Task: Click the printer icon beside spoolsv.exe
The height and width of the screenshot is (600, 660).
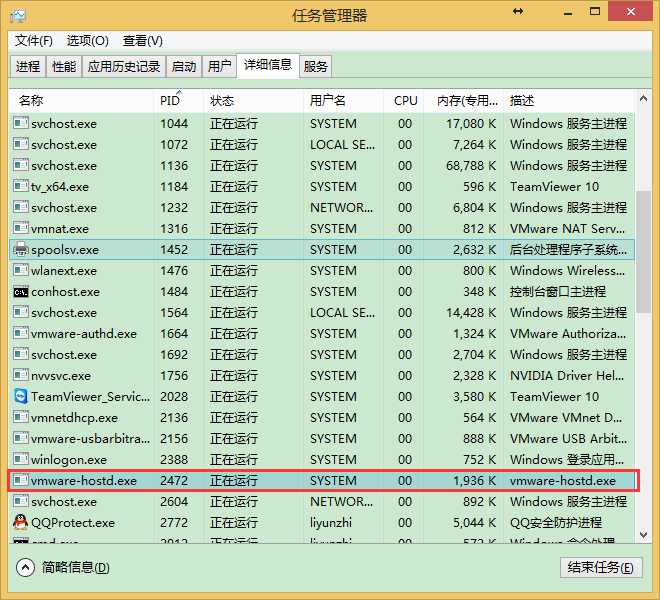Action: pyautogui.click(x=21, y=249)
